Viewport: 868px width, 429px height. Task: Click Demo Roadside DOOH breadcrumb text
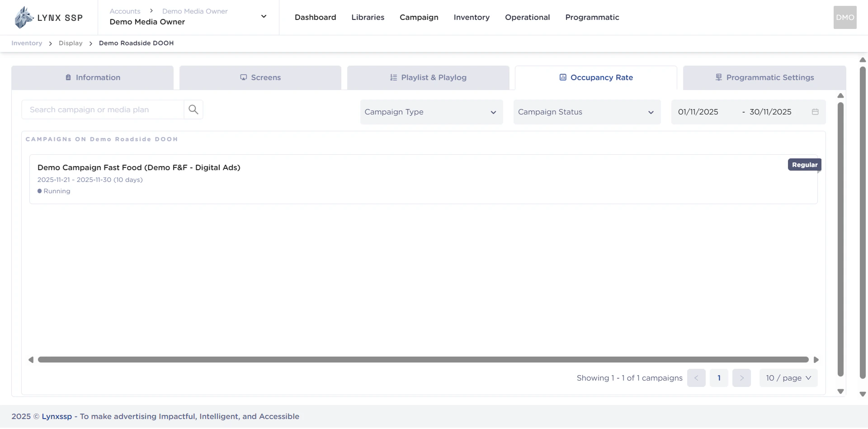coord(137,43)
